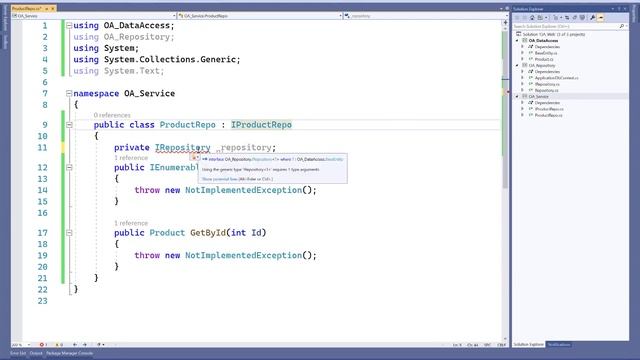Collapse the OA Service project node
This screenshot has height=360, width=640.
click(518, 96)
